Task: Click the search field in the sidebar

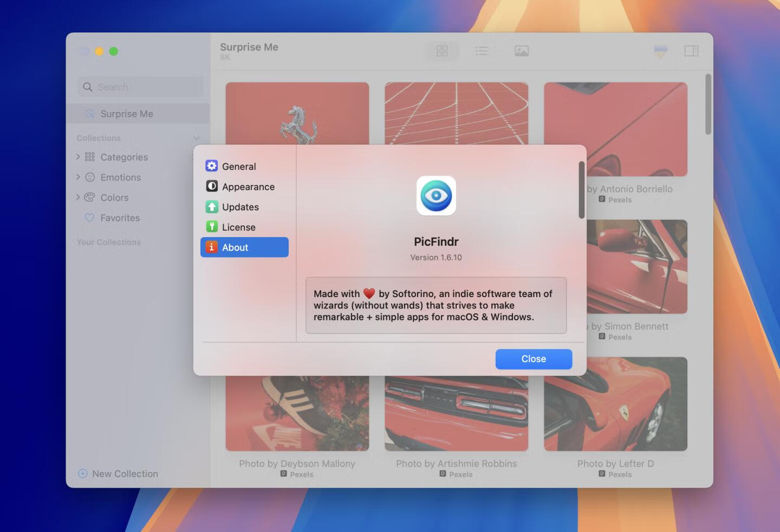Action: point(141,87)
